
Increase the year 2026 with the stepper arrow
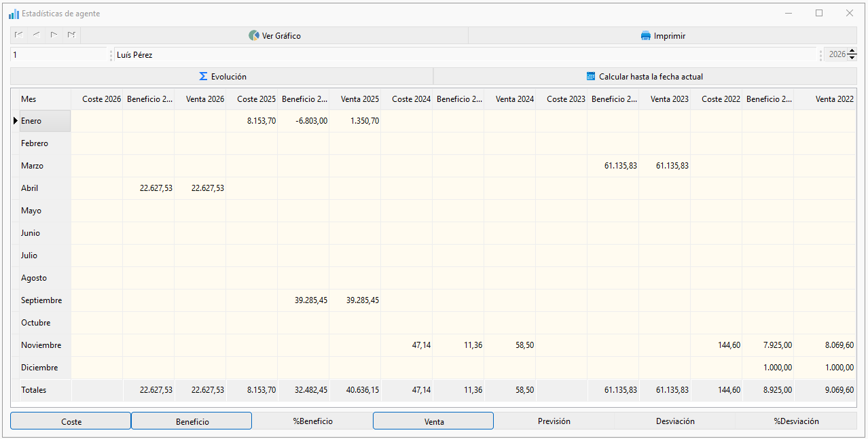pos(852,52)
